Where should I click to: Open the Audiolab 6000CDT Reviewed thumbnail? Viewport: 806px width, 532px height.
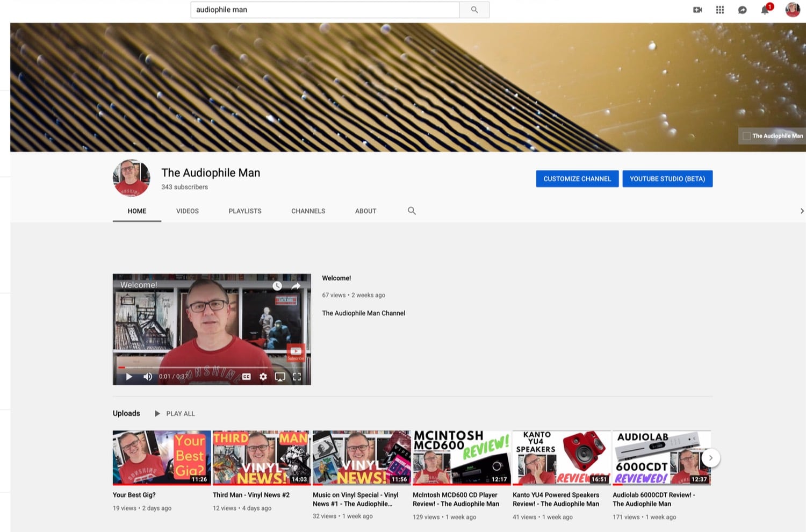coord(661,458)
